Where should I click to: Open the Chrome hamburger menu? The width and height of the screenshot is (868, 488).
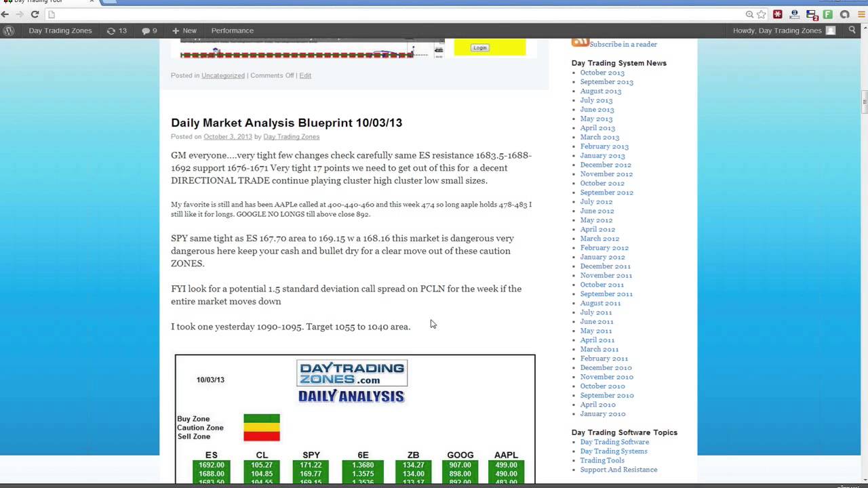point(861,14)
